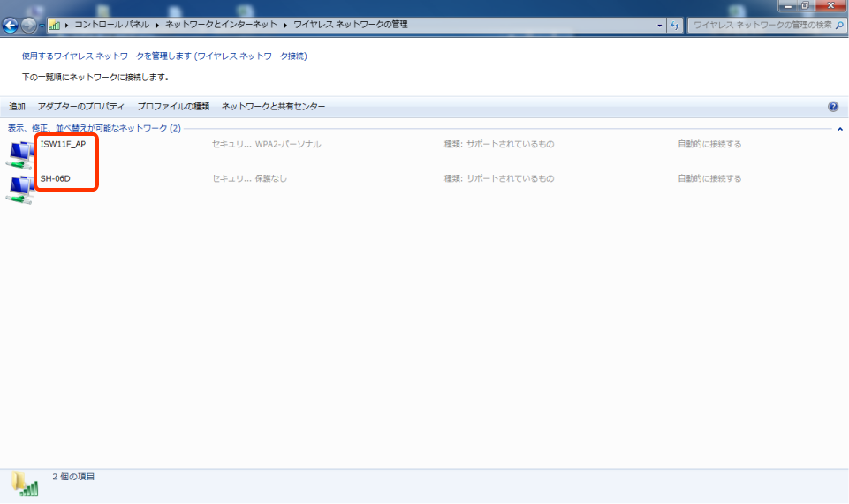Expand the address bar history dropdown
This screenshot has width=849, height=504.
pyautogui.click(x=660, y=26)
